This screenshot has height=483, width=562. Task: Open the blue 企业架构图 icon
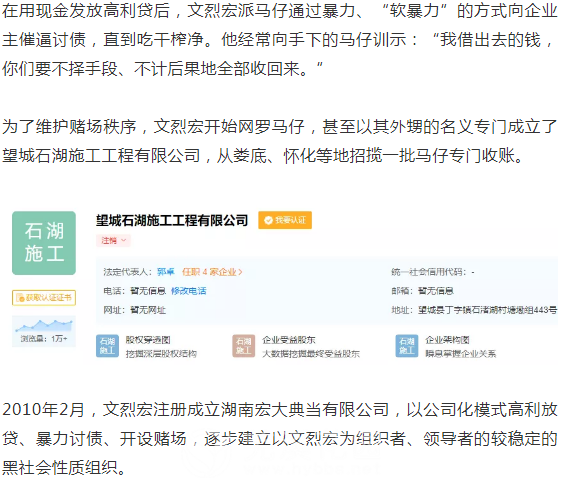click(x=407, y=346)
